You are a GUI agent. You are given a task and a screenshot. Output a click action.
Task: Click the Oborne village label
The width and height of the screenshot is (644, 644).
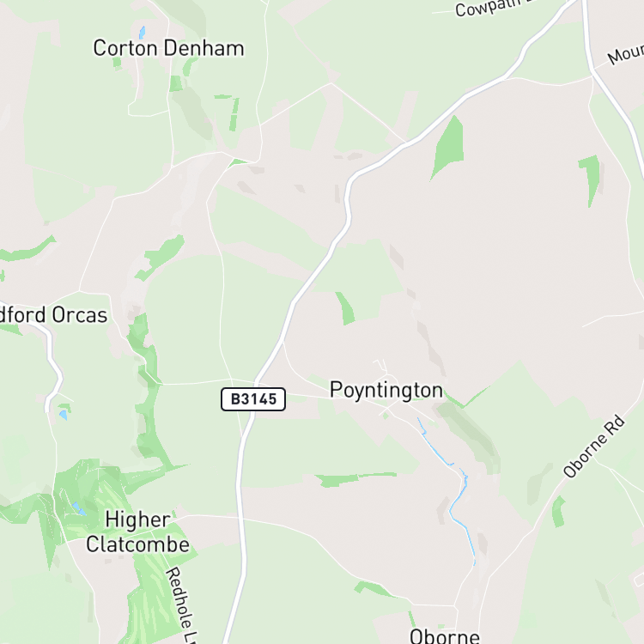(445, 636)
